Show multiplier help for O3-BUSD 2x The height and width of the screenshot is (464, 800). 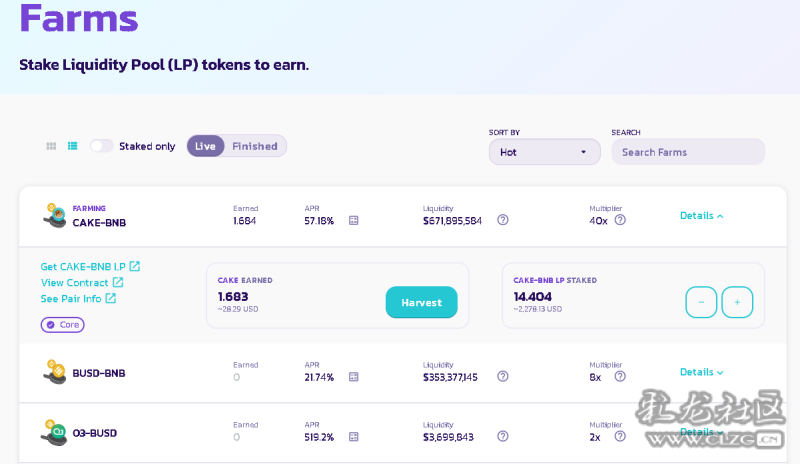[620, 436]
